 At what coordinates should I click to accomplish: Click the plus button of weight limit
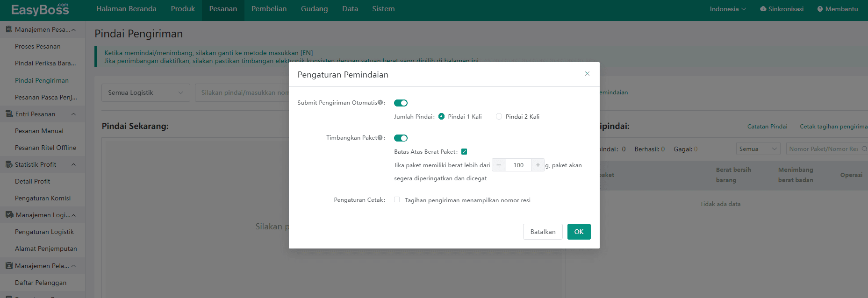click(x=538, y=165)
